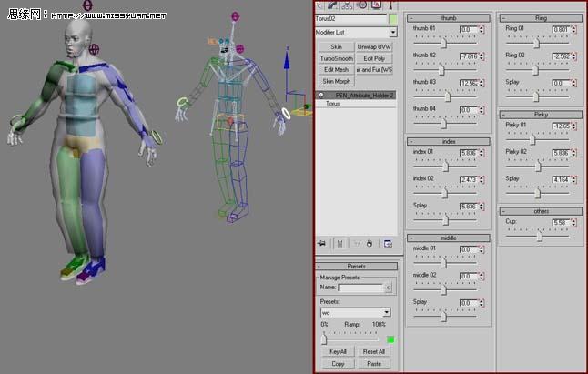588x374 pixels.
Task: Collapse the thumb rollout
Action: (448, 17)
